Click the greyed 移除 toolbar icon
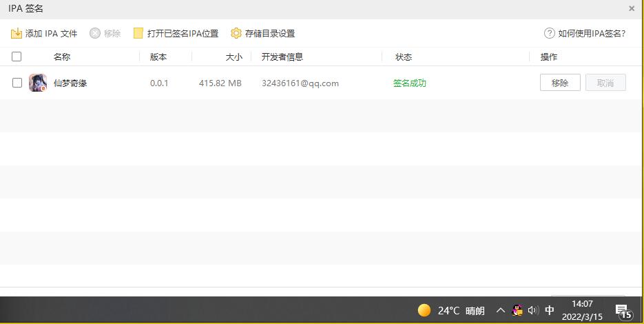644x324 pixels. [x=95, y=33]
